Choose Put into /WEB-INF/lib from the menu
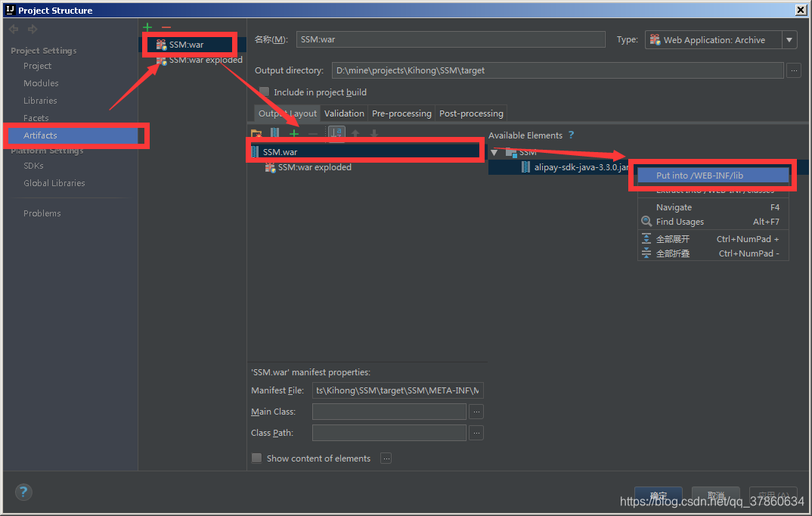 (x=712, y=175)
